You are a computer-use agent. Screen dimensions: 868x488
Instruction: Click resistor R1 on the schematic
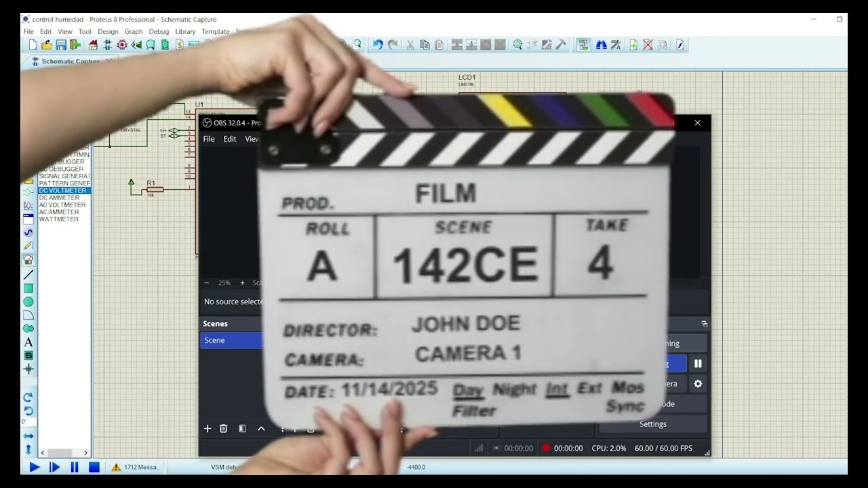(x=154, y=189)
